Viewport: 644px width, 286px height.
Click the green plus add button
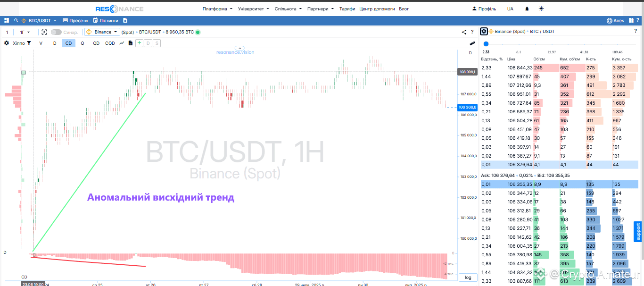[139, 43]
